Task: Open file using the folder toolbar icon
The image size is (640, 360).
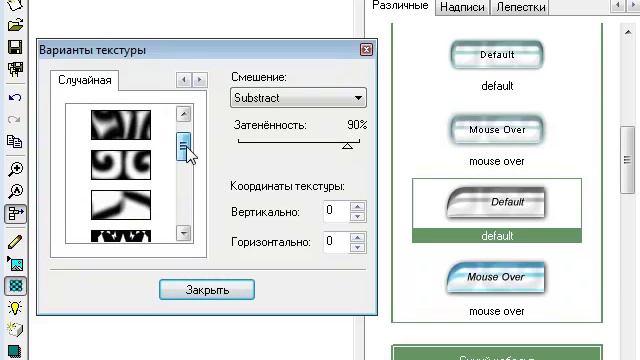Action: (x=15, y=25)
